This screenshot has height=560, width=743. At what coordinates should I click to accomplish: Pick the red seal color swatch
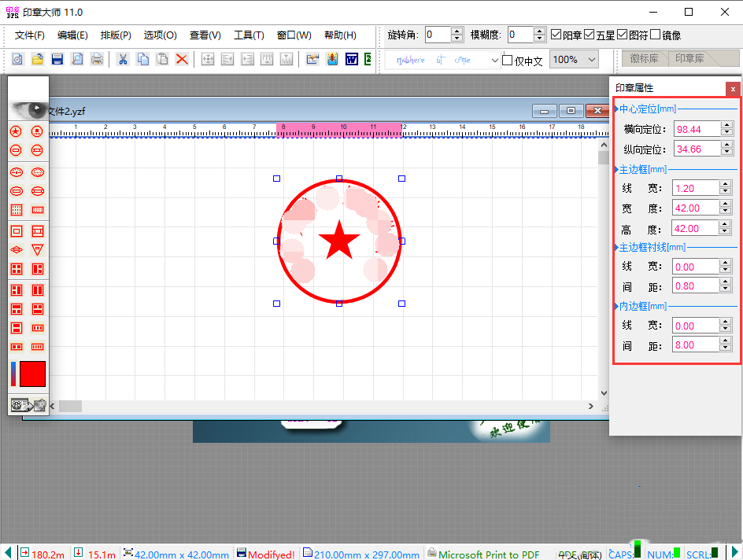pyautogui.click(x=33, y=374)
